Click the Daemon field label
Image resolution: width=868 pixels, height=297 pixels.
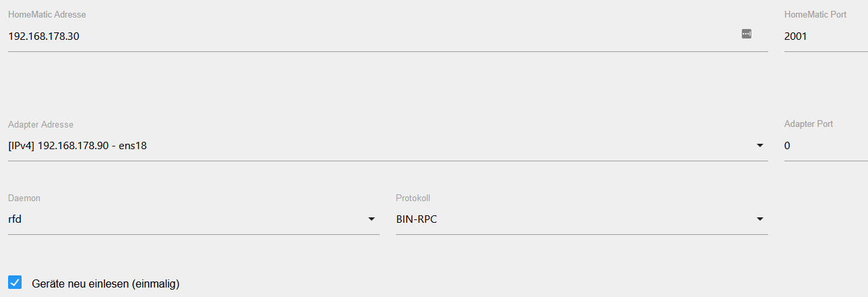point(24,198)
